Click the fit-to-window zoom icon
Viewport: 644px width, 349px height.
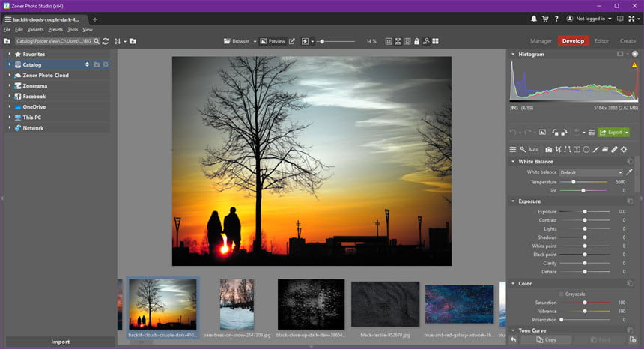click(398, 41)
